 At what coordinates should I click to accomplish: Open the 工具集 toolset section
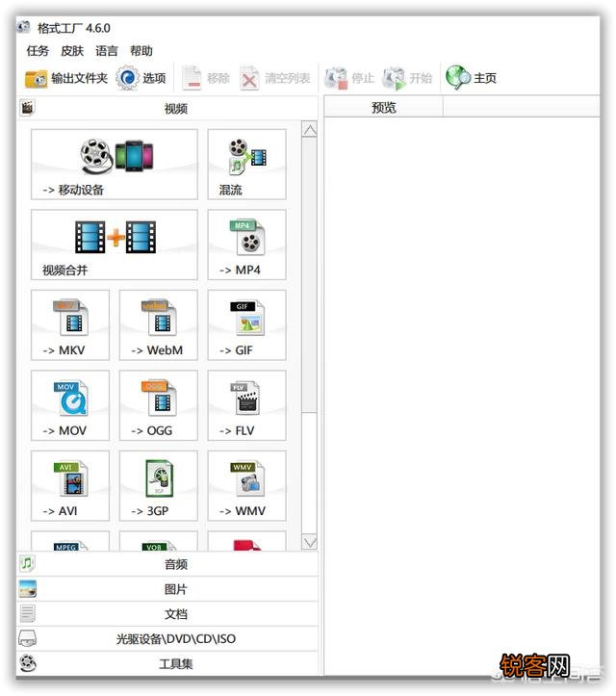click(x=175, y=664)
